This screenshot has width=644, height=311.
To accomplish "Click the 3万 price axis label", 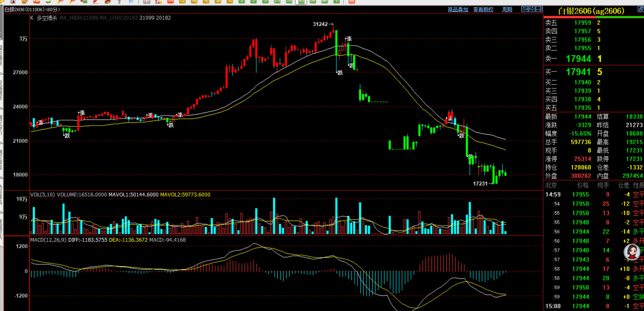I will 23,39.
